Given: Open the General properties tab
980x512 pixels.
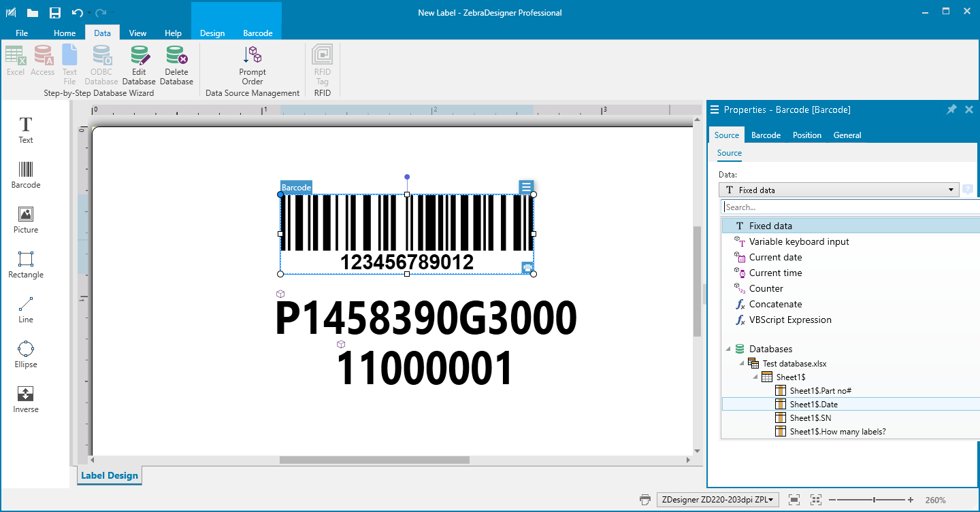Looking at the screenshot, I should point(847,135).
